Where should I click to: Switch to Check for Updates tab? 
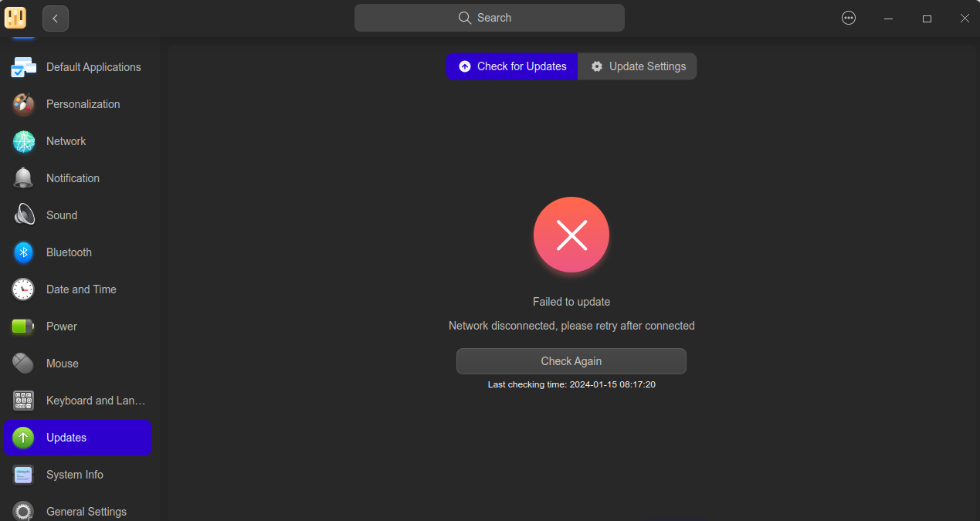512,66
